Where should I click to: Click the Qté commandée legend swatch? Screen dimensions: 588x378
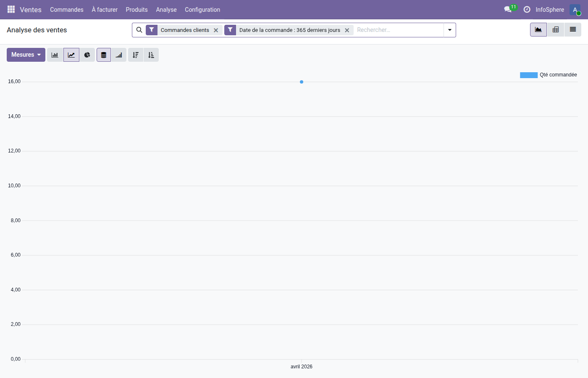(x=529, y=75)
